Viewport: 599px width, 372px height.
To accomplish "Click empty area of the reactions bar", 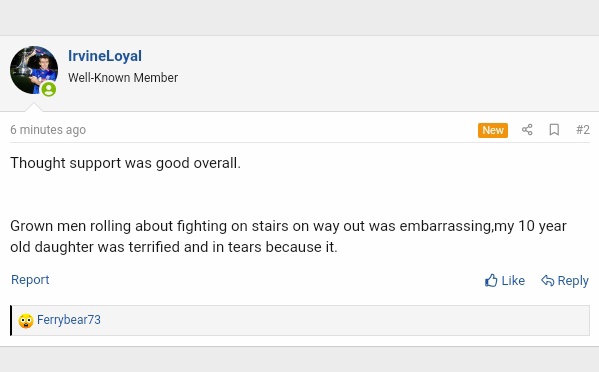I will click(x=344, y=320).
